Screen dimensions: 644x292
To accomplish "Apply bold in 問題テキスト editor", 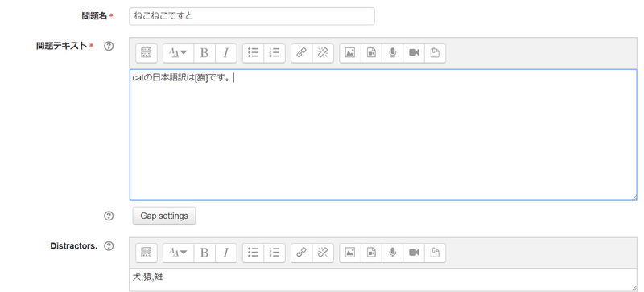I will click(x=204, y=53).
